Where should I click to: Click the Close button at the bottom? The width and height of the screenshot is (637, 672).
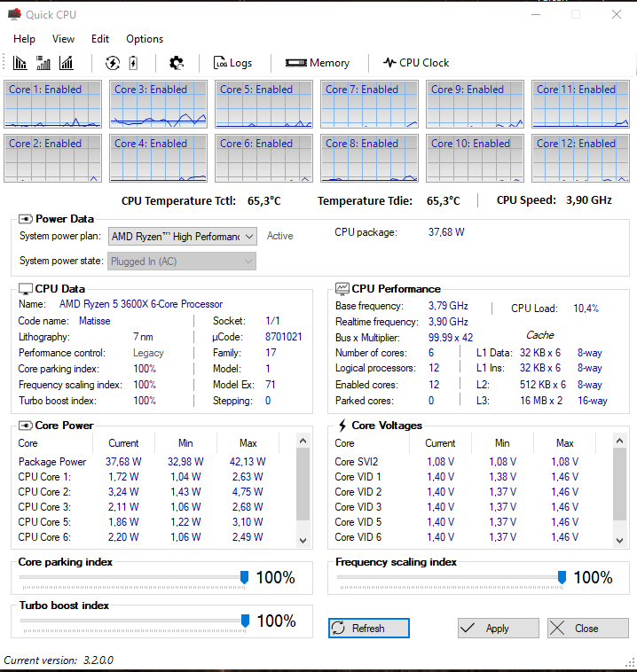588,629
